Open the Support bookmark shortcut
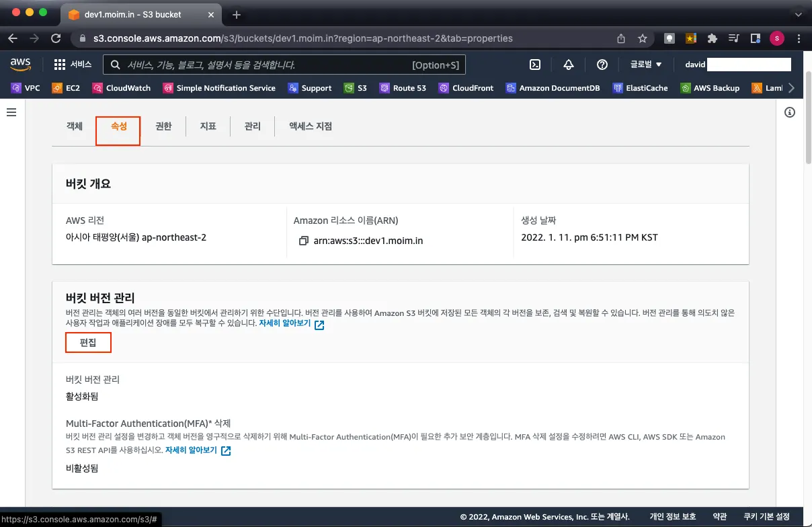Viewport: 812px width, 527px height. pyautogui.click(x=310, y=88)
